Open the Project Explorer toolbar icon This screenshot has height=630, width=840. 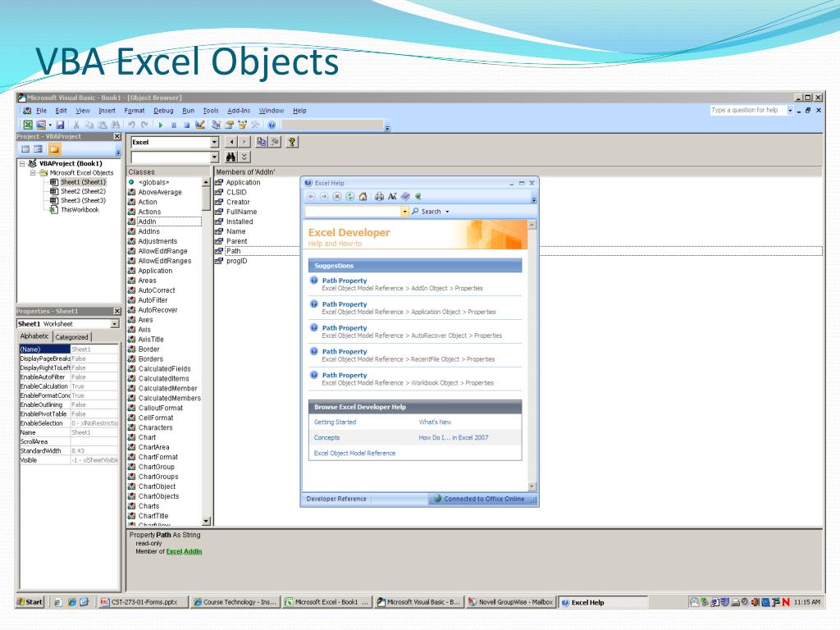pyautogui.click(x=216, y=125)
